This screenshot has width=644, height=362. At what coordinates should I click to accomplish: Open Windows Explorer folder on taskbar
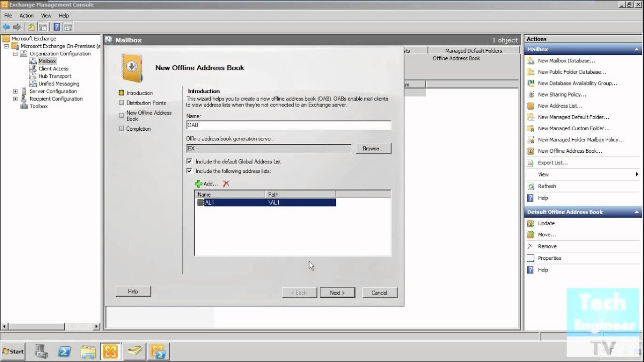coord(88,352)
